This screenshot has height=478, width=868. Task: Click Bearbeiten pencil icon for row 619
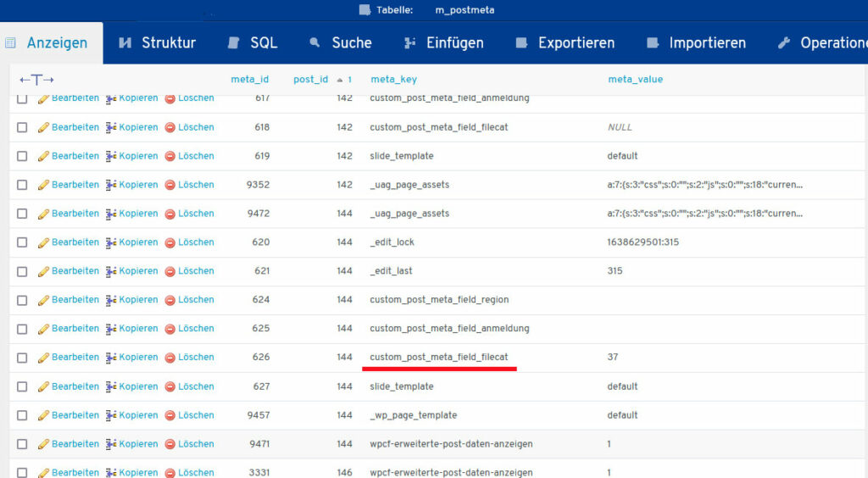click(43, 156)
